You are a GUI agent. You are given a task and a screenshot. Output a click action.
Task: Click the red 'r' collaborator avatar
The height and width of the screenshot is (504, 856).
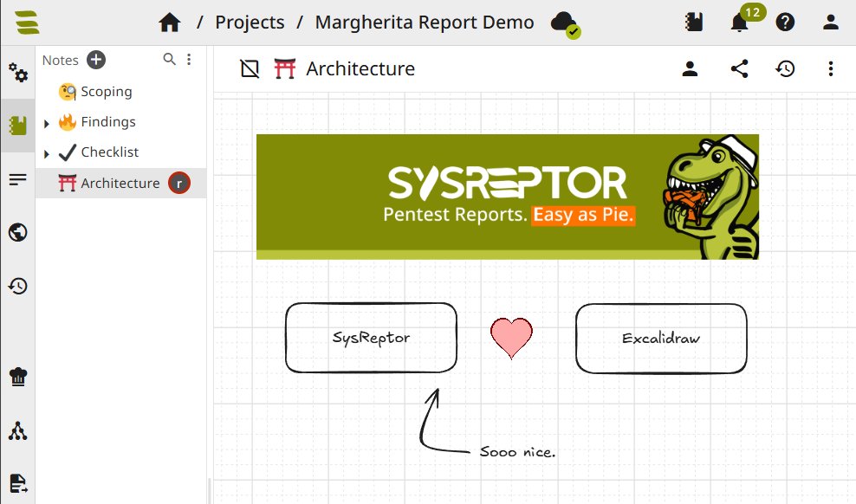pyautogui.click(x=179, y=184)
